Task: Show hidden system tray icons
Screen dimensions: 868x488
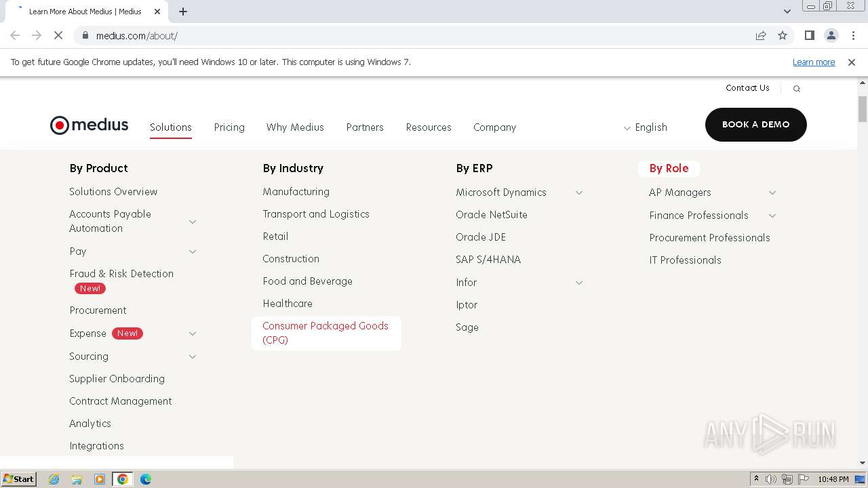Action: [756, 479]
